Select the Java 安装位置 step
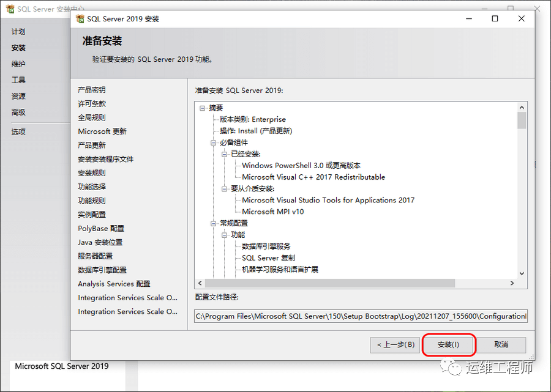Viewport: 551px width, 392px height. coord(100,243)
